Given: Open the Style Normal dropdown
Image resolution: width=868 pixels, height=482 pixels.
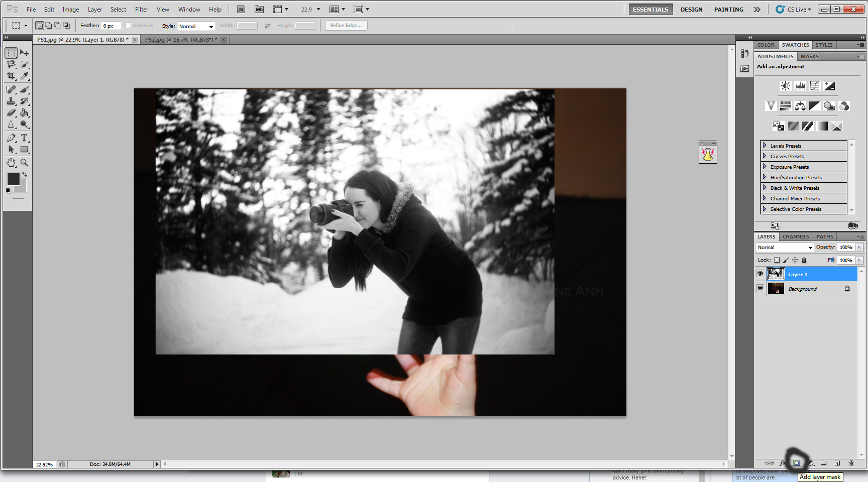Looking at the screenshot, I should [x=196, y=26].
